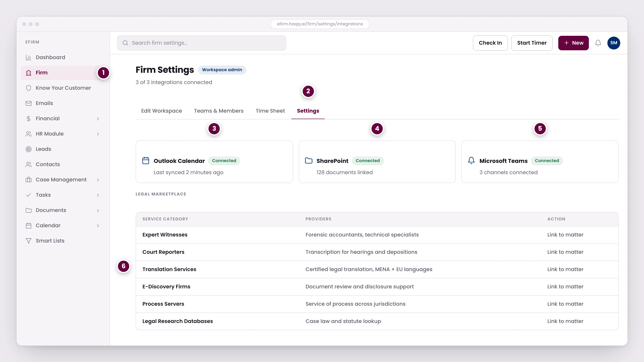
Task: Click Link to matter for Expert Witnesses
Action: pos(565,235)
